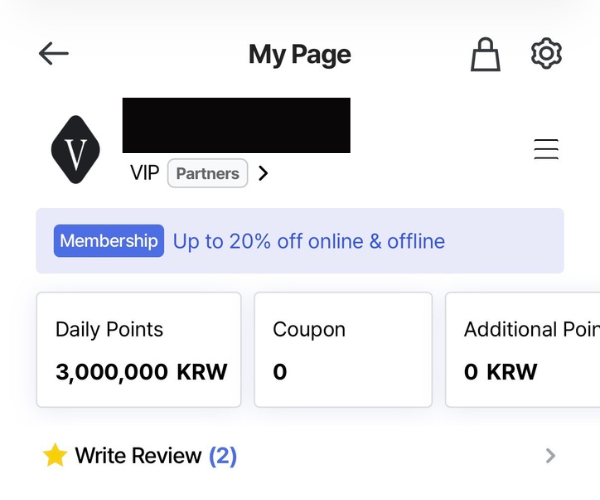600x500 pixels.
Task: Open settings via the gear icon
Action: coord(546,54)
